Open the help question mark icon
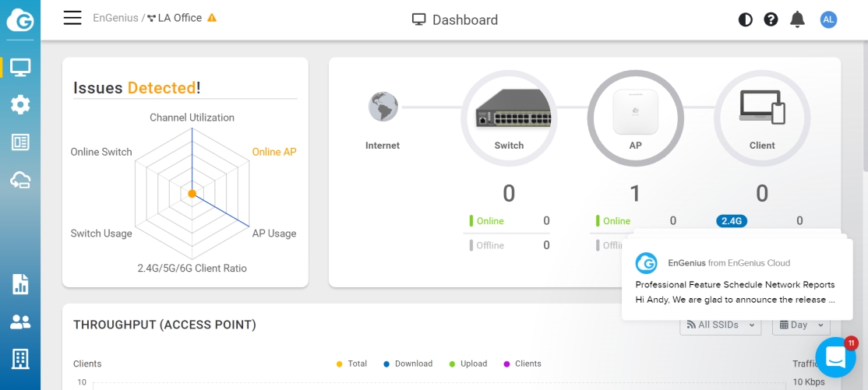Viewport: 868px width, 390px height. coord(771,19)
